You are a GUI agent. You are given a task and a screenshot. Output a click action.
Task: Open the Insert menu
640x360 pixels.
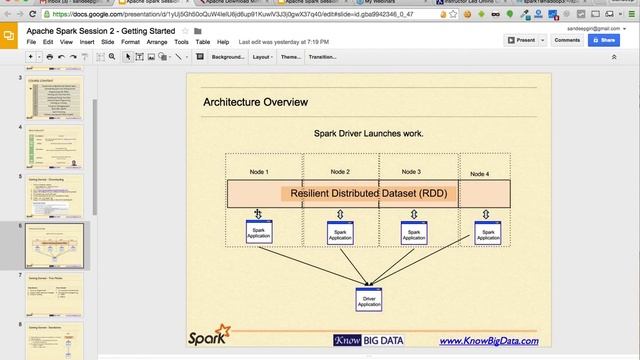(87, 42)
